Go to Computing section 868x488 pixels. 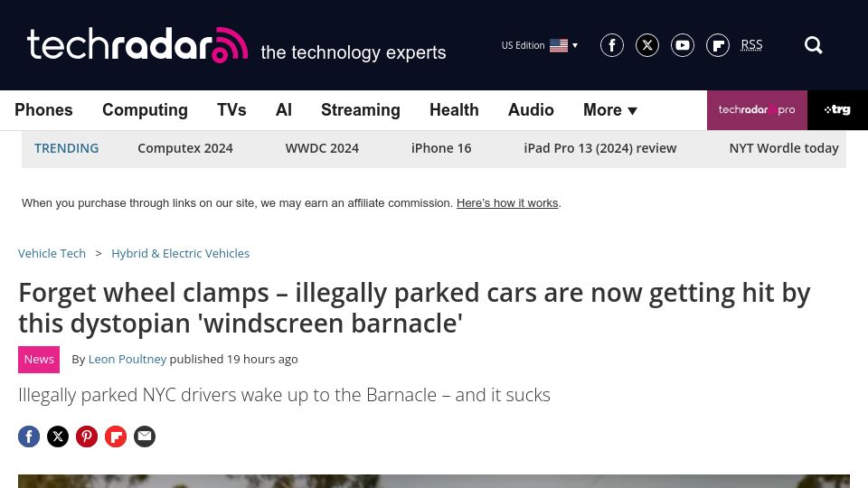point(145,110)
